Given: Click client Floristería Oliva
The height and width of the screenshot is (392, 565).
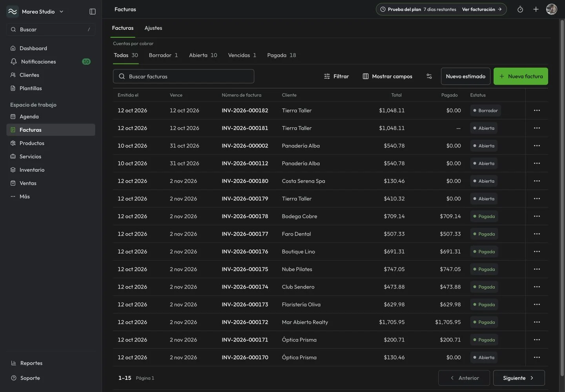Looking at the screenshot, I should (x=301, y=305).
